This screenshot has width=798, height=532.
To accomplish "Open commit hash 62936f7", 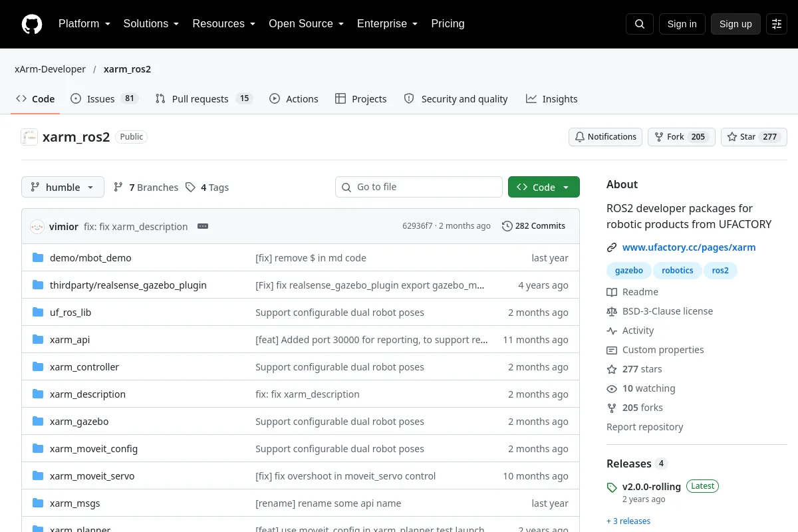I will coord(417,226).
